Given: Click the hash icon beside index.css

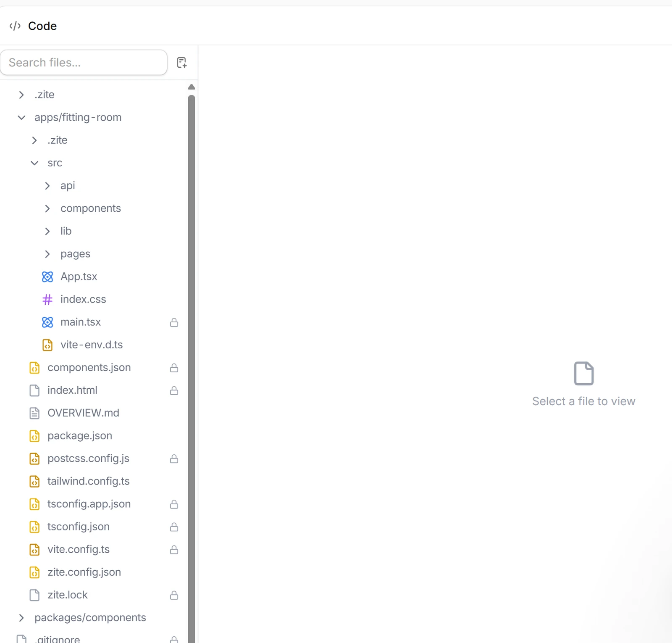Looking at the screenshot, I should coord(47,299).
